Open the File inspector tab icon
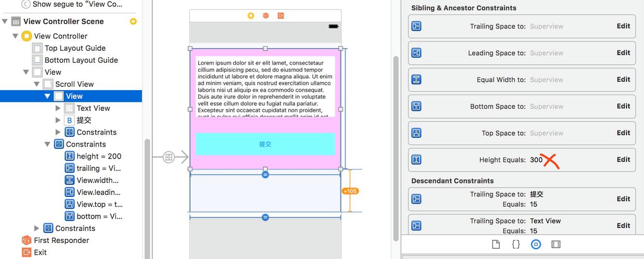The image size is (644, 259). click(x=496, y=244)
